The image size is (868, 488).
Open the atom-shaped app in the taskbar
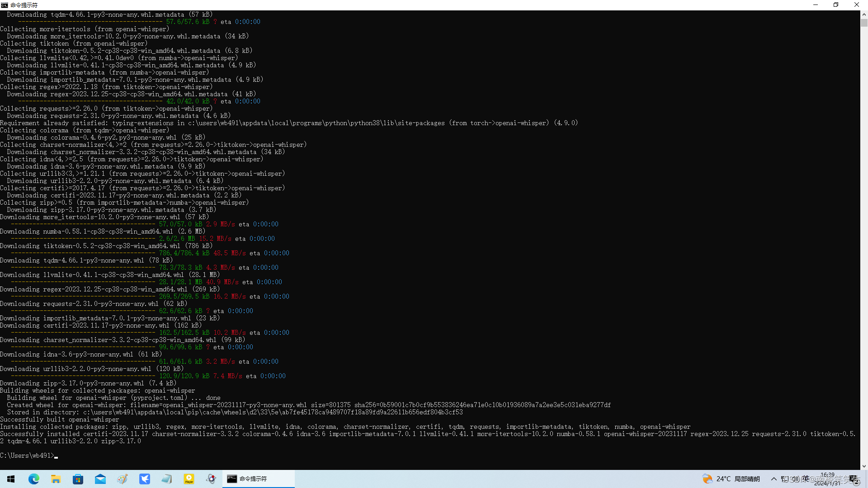tap(211, 479)
